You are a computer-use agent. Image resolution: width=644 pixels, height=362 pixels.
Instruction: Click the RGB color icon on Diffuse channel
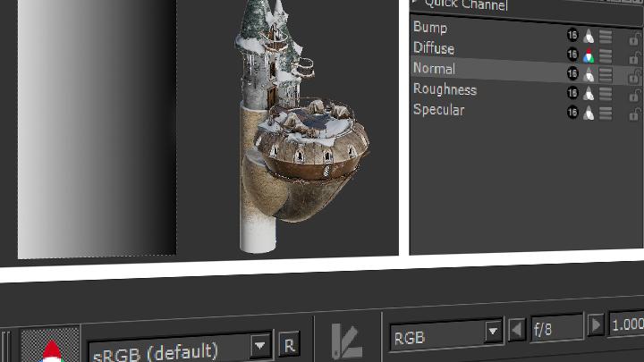point(589,55)
